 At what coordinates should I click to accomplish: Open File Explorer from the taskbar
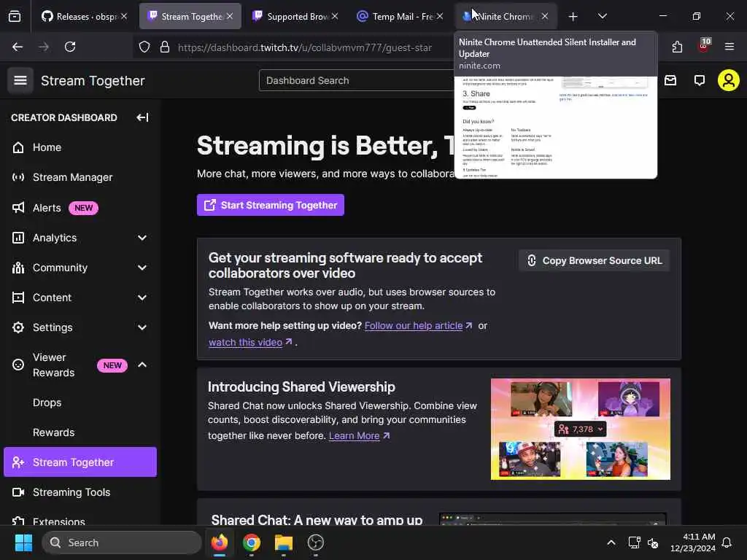click(x=284, y=542)
